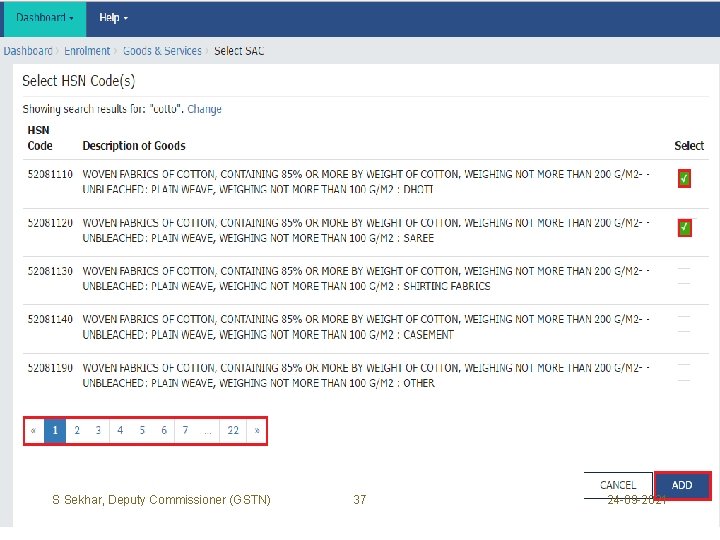Open the Dashboard dropdown menu

point(45,18)
